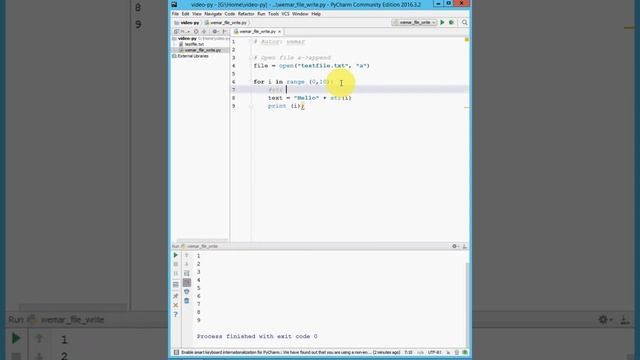
Task: Click the inspection warning indicator in the editor gutter
Action: [467, 40]
